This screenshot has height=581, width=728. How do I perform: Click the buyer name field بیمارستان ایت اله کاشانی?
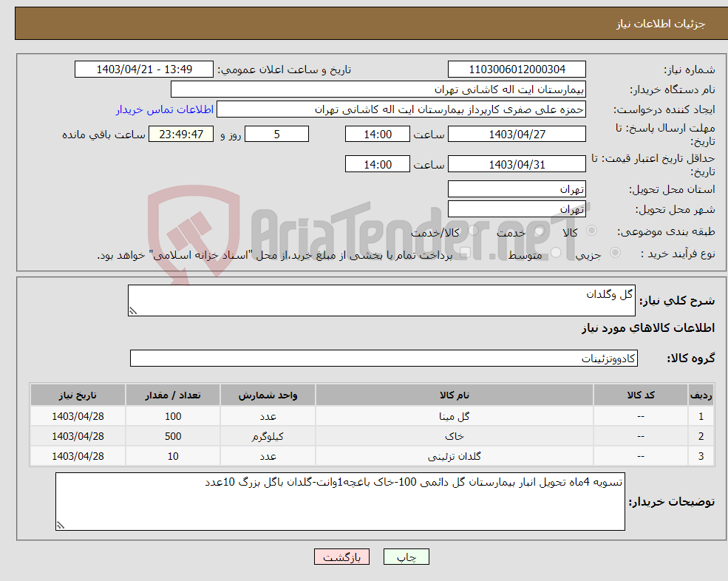pyautogui.click(x=378, y=89)
